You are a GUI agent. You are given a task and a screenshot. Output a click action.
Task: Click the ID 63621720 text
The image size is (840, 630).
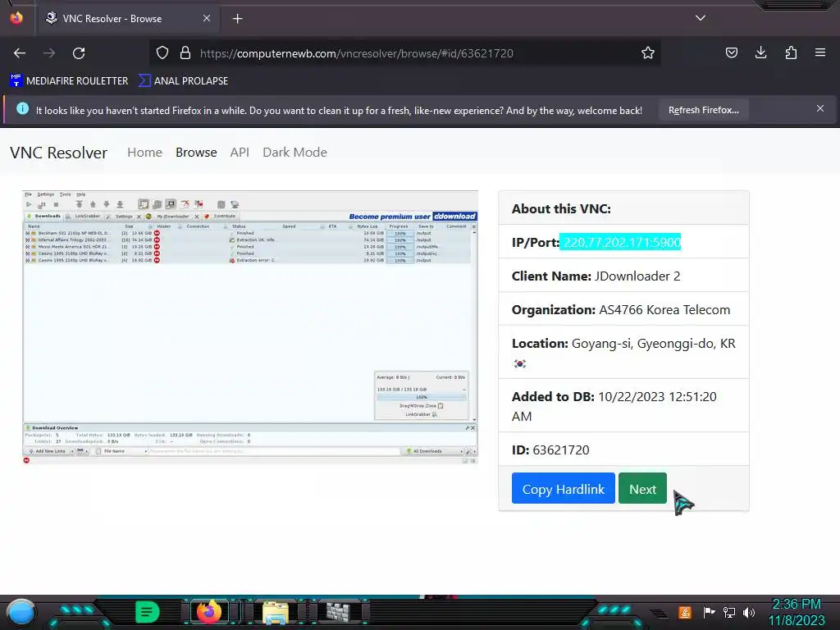click(550, 450)
